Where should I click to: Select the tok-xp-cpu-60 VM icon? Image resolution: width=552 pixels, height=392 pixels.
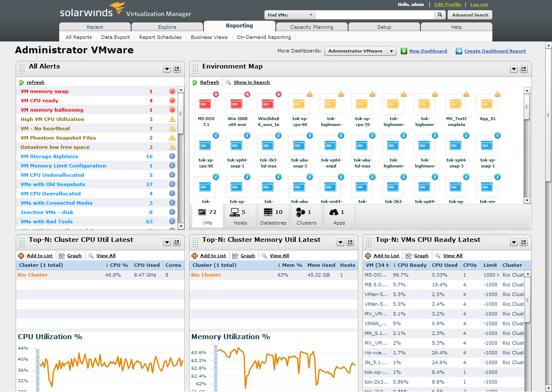click(x=299, y=104)
